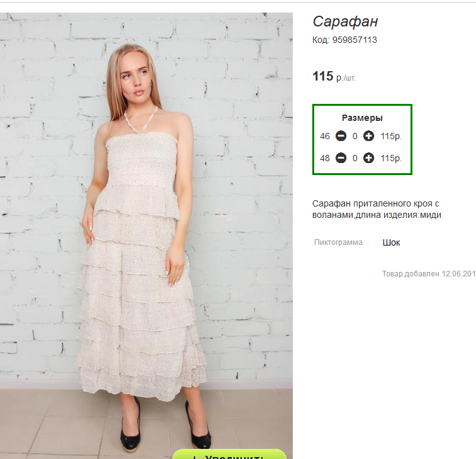Click the Размеры heading
The width and height of the screenshot is (476, 459).
[362, 118]
